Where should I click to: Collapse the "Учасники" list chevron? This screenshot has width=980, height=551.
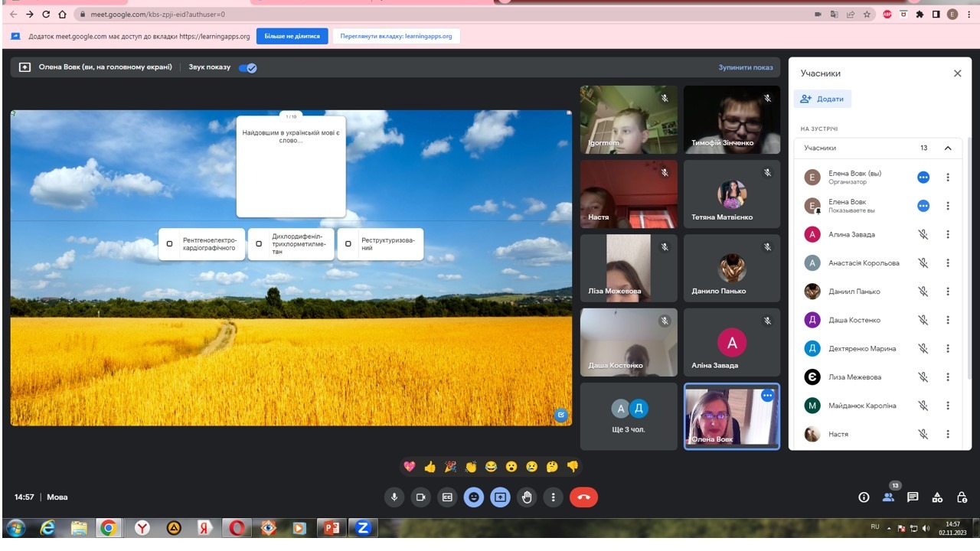coord(947,148)
